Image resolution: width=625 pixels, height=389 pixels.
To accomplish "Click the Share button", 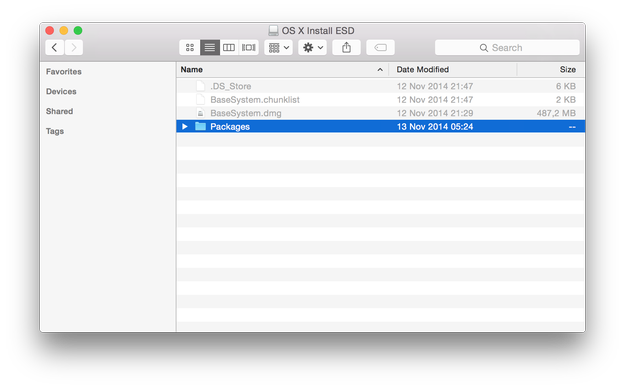I will tap(346, 47).
